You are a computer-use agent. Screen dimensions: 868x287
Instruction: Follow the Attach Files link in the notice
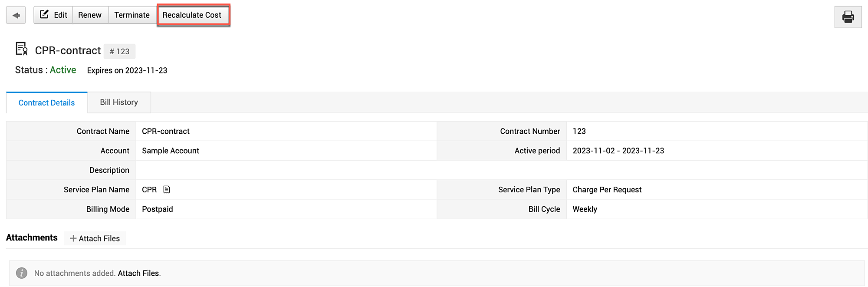pos(138,273)
